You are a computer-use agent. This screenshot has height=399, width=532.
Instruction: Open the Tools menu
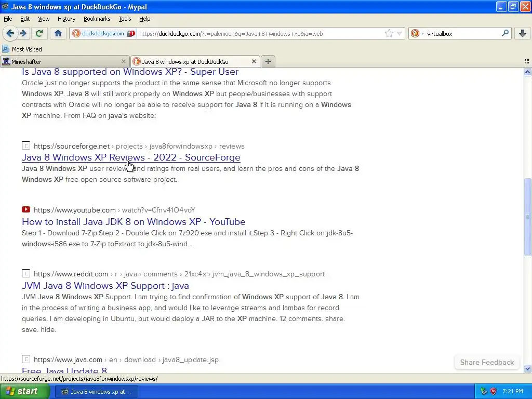point(125,19)
